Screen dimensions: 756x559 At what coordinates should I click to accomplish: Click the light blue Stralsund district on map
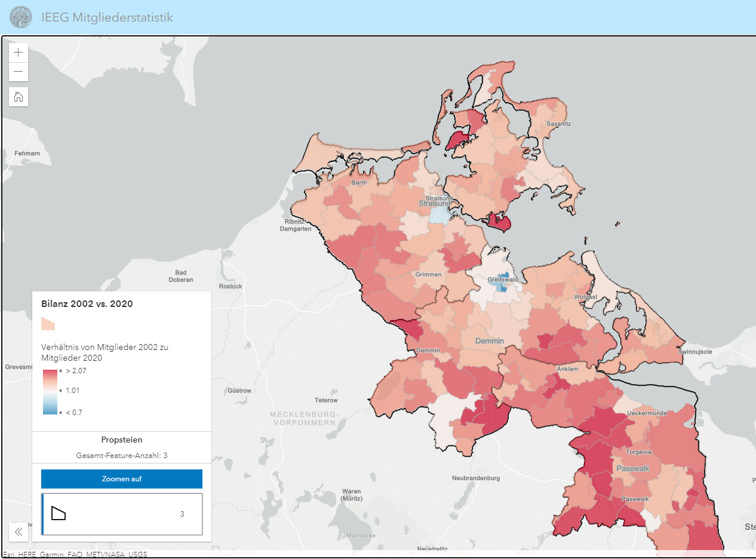(x=439, y=215)
